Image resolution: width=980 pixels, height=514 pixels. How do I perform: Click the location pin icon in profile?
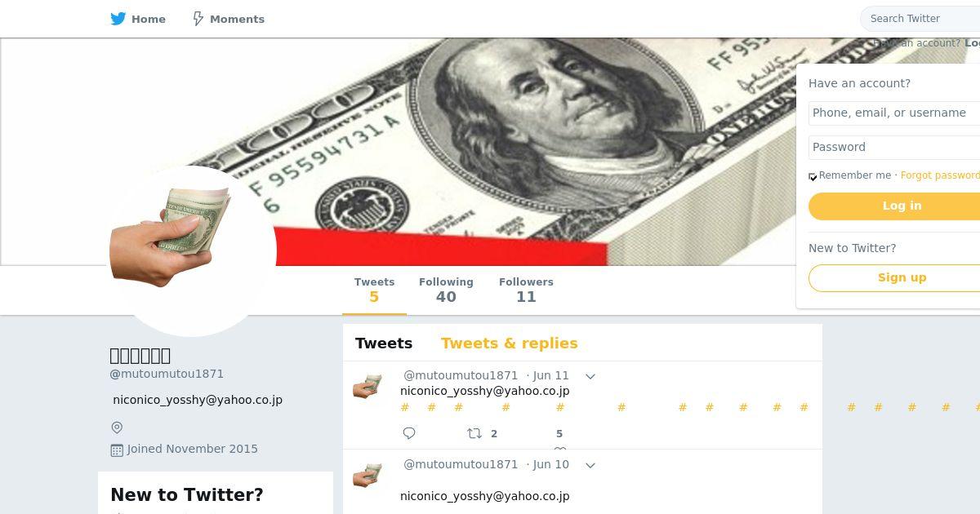coord(117,428)
